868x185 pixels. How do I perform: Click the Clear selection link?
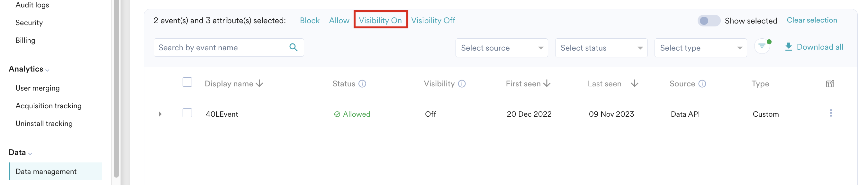coord(811,20)
